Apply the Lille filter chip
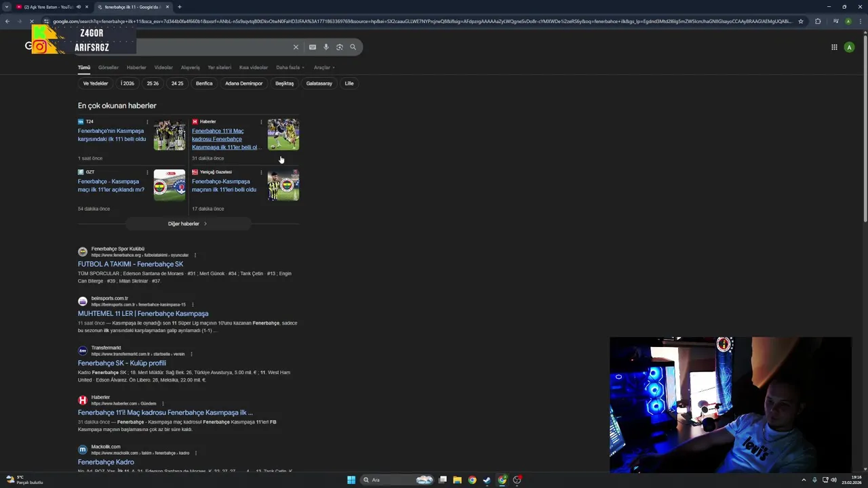Screen dimensions: 868x488 pos(349,83)
